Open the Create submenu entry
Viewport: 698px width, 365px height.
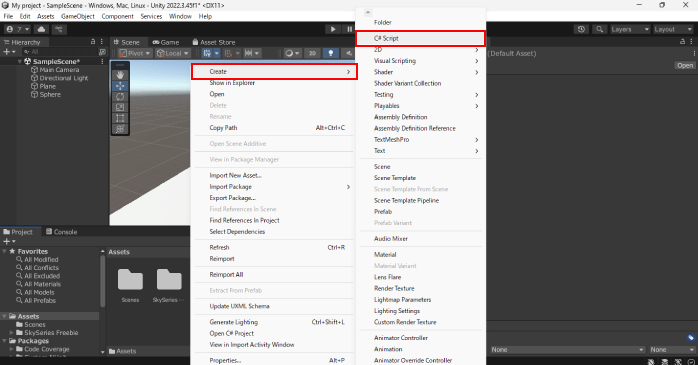pyautogui.click(x=274, y=72)
